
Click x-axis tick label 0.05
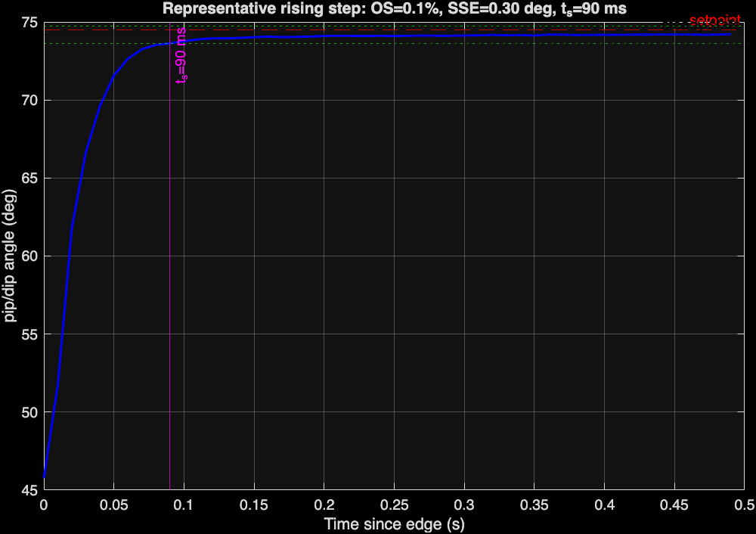coord(114,505)
